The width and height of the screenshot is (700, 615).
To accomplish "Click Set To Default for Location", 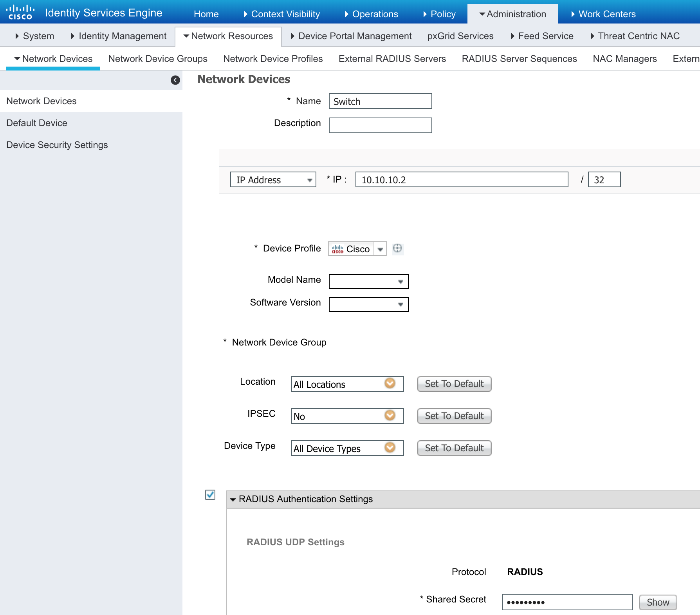I will pos(454,384).
